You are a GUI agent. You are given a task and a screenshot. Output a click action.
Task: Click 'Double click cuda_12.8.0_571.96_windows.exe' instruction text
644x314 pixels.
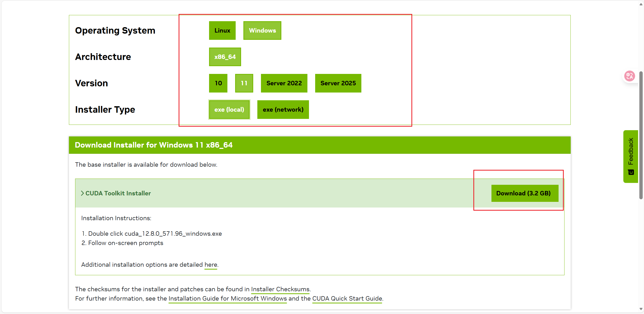tap(155, 234)
